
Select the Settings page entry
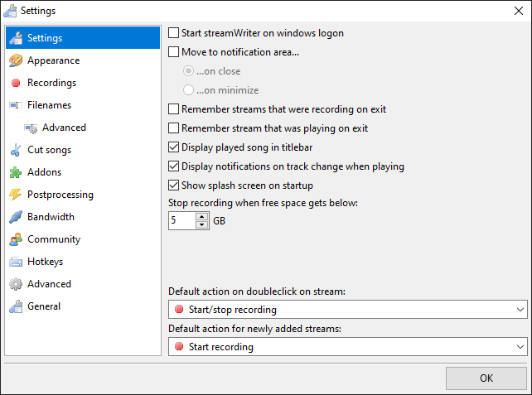click(83, 38)
